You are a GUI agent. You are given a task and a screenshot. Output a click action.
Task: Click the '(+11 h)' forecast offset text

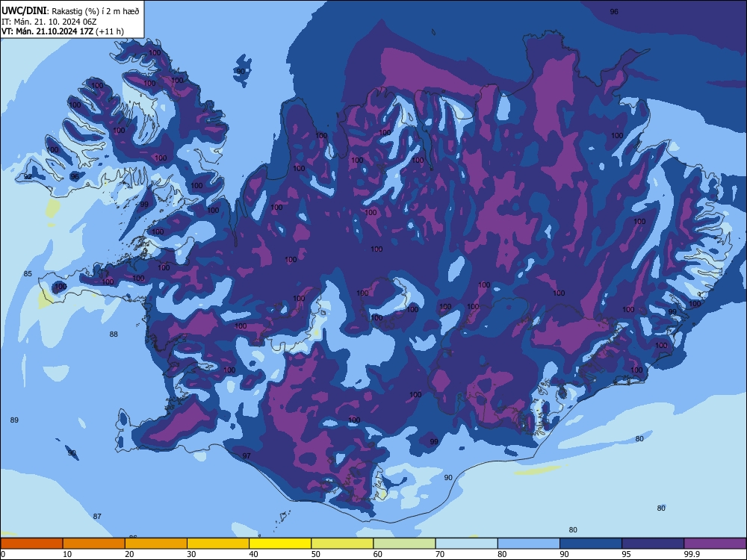(x=110, y=31)
